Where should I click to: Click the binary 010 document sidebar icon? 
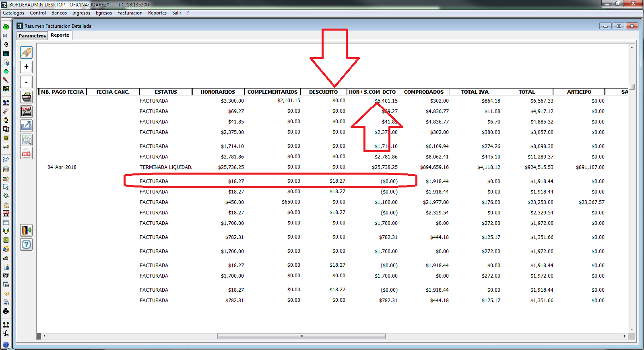(x=6, y=302)
